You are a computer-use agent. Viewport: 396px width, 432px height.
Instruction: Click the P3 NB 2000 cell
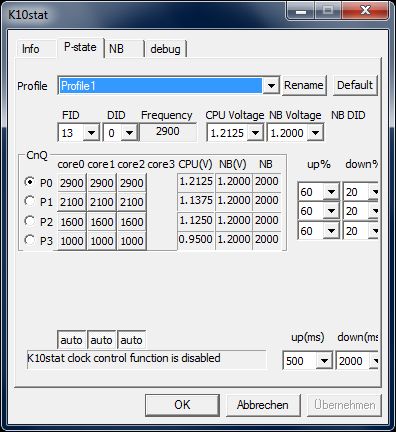[267, 240]
